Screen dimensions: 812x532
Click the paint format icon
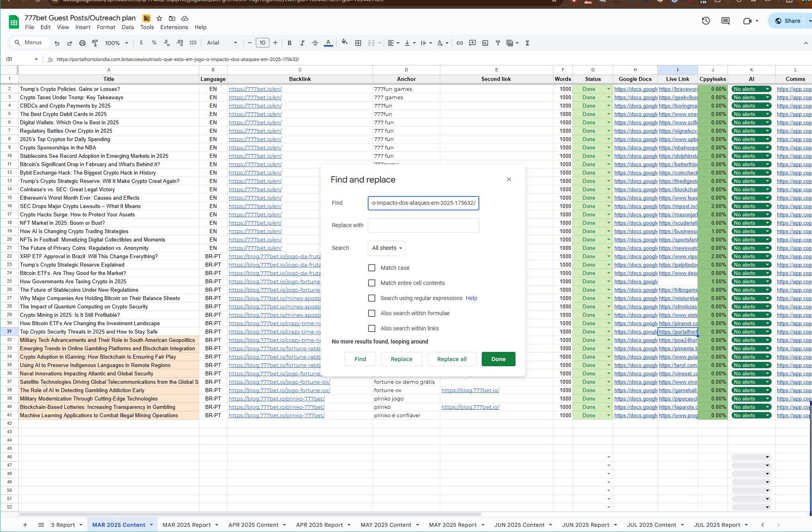coord(95,43)
